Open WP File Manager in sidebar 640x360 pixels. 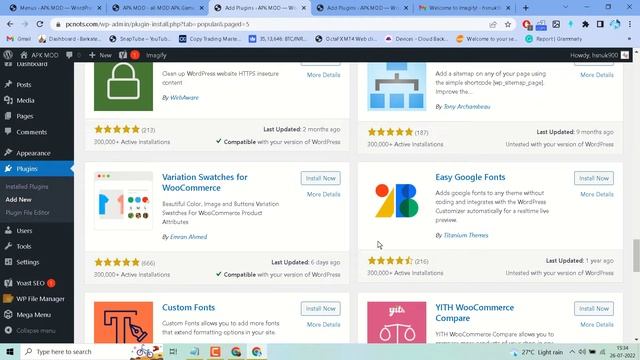[40, 299]
